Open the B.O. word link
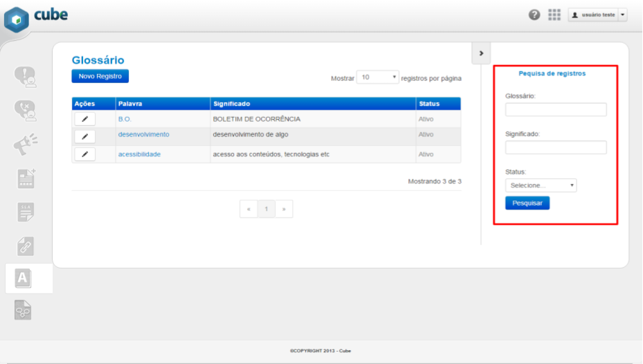 [125, 119]
